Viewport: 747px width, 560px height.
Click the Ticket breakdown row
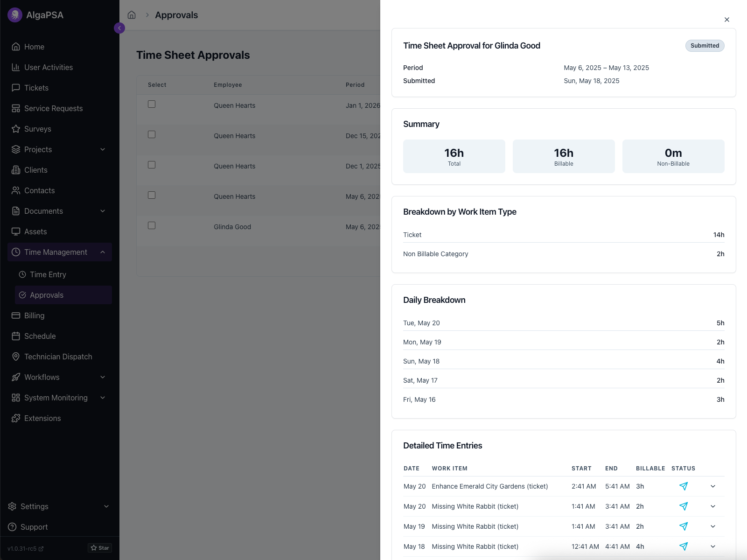click(564, 235)
